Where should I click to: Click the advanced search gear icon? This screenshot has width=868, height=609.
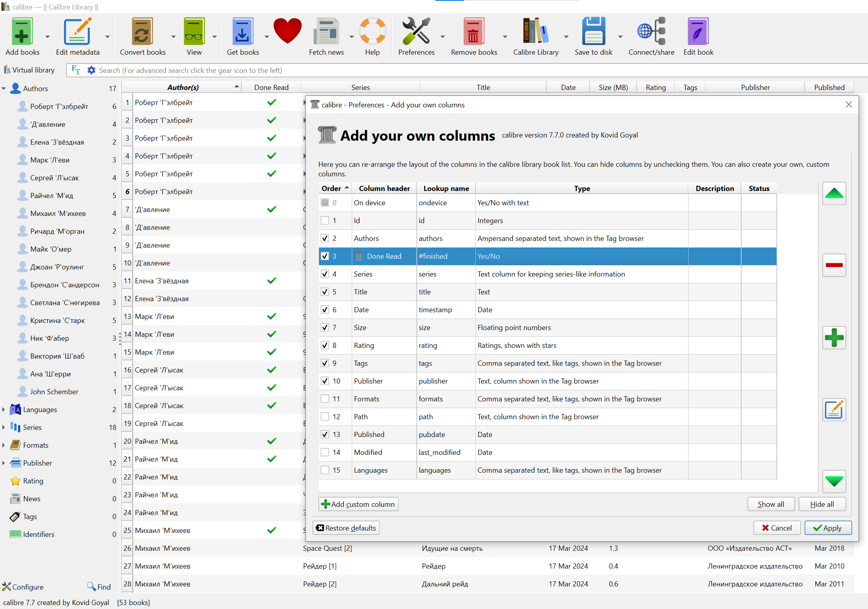click(92, 70)
